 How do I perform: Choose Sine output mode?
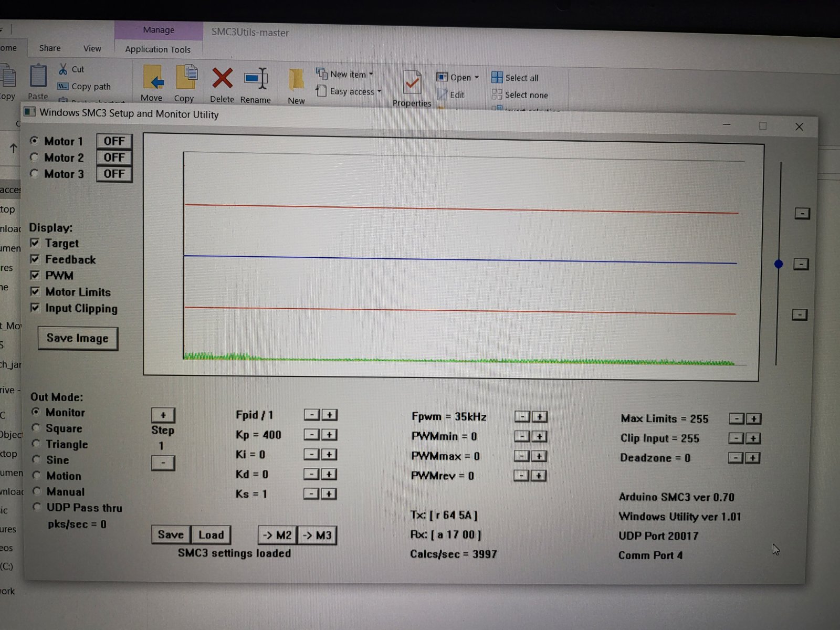point(36,459)
